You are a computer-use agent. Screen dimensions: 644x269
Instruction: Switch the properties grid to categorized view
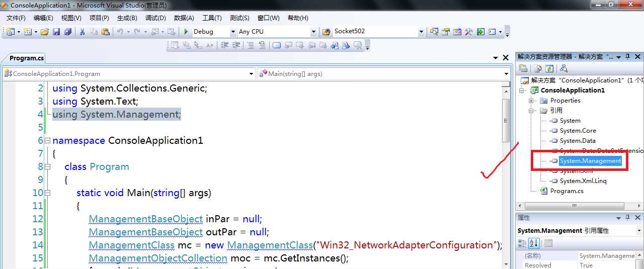tap(522, 243)
